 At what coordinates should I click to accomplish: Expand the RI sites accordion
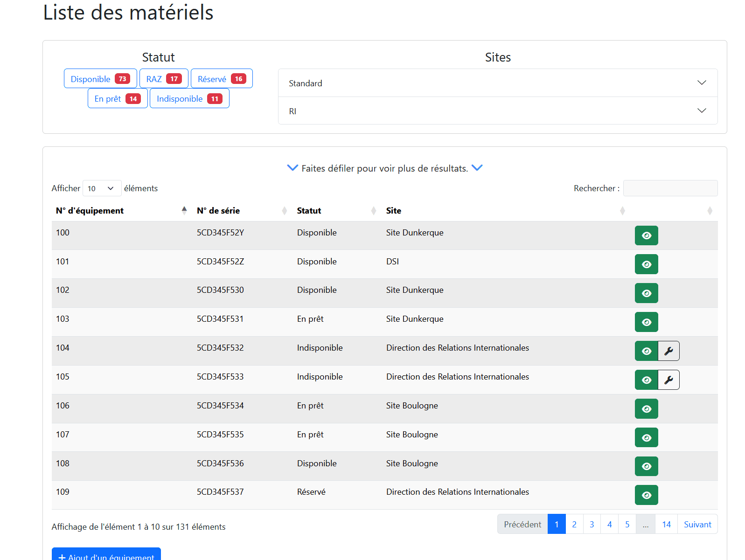click(x=498, y=111)
